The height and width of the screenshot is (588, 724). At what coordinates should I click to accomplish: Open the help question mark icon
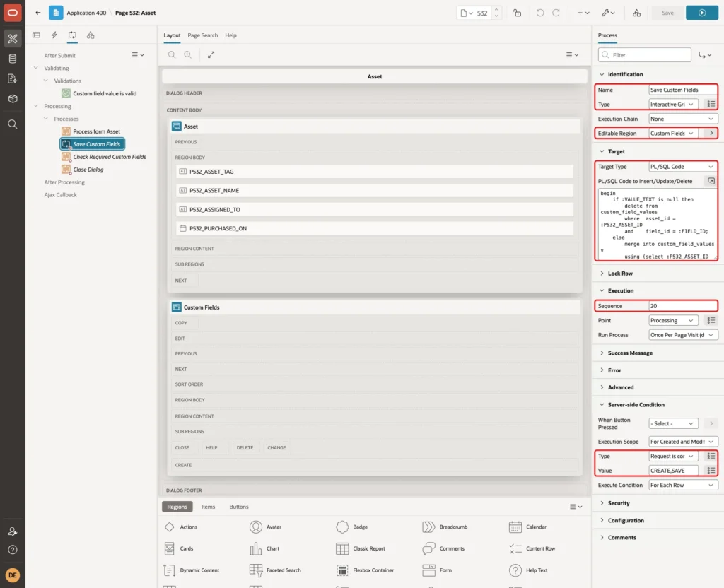point(13,550)
